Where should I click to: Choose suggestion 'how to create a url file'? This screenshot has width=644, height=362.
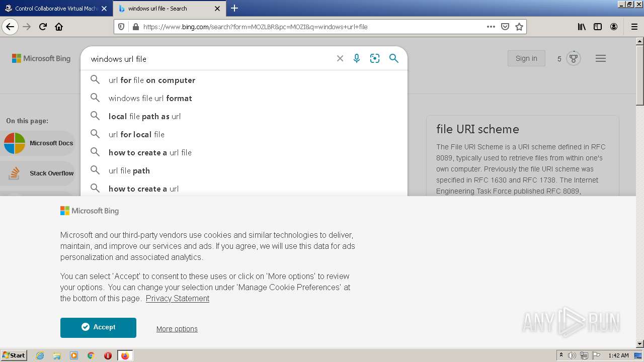(244, 152)
